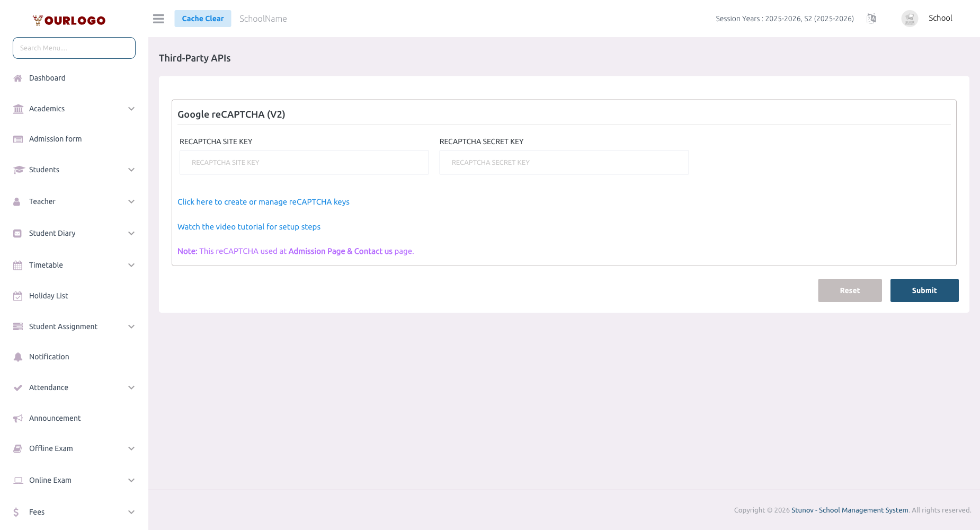Select the Fees dollar icon
980x530 pixels.
18,511
